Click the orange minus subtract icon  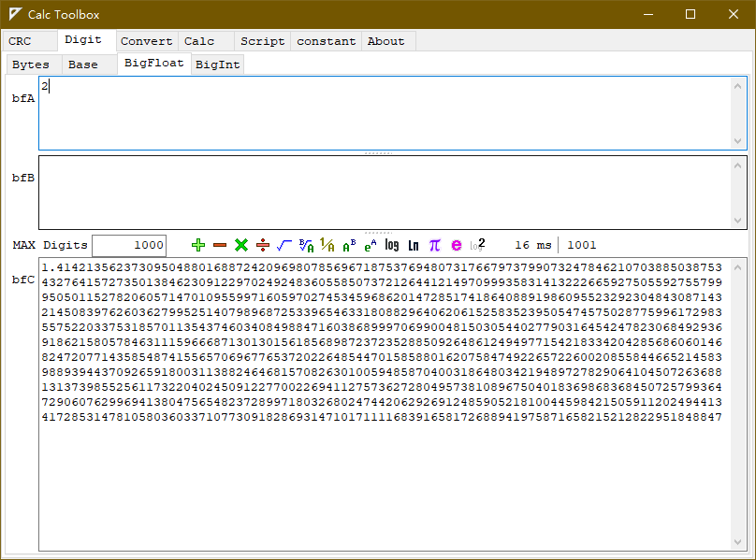(x=220, y=245)
